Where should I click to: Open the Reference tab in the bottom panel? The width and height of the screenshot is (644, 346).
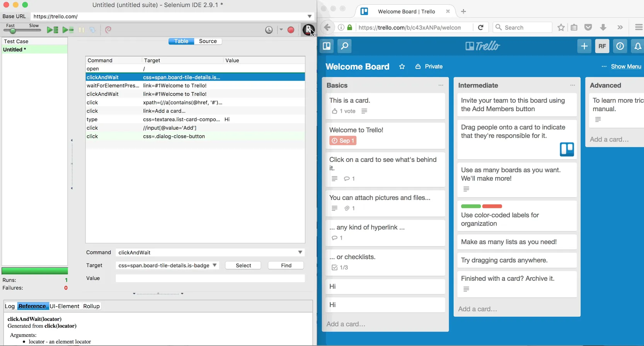pyautogui.click(x=32, y=306)
